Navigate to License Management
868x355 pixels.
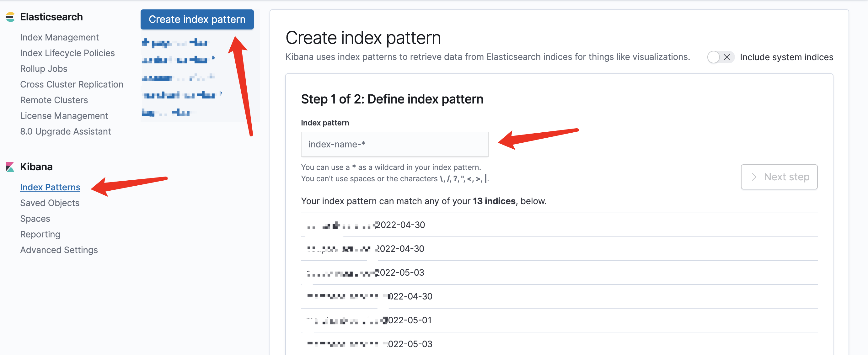64,115
